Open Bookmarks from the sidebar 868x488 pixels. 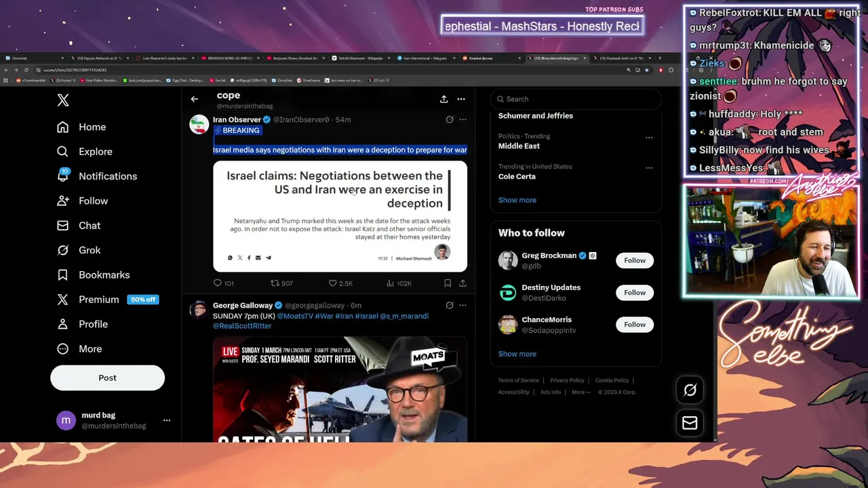[x=93, y=274]
